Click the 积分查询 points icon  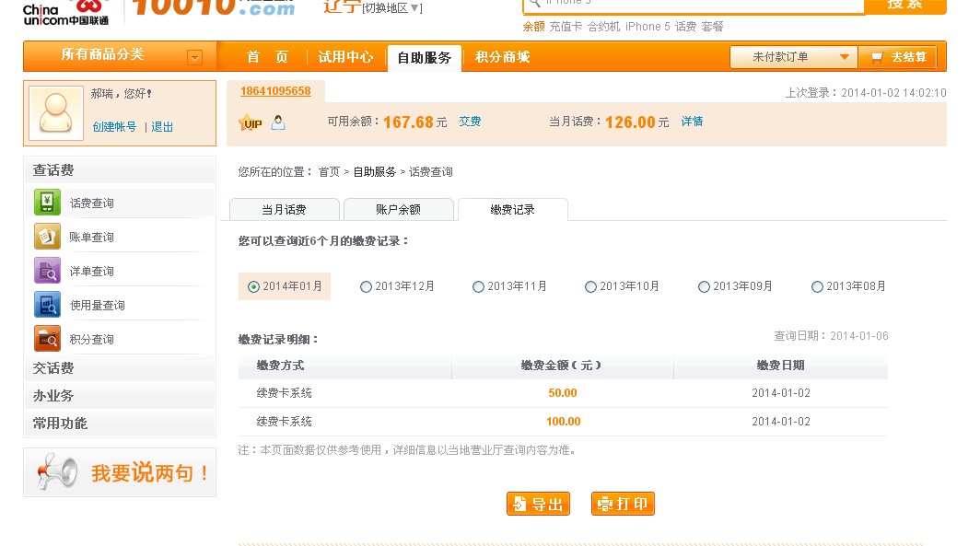[47, 339]
